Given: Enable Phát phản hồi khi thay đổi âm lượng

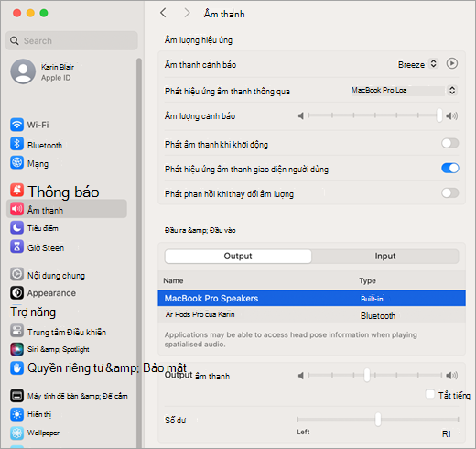Looking at the screenshot, I should pos(450,193).
